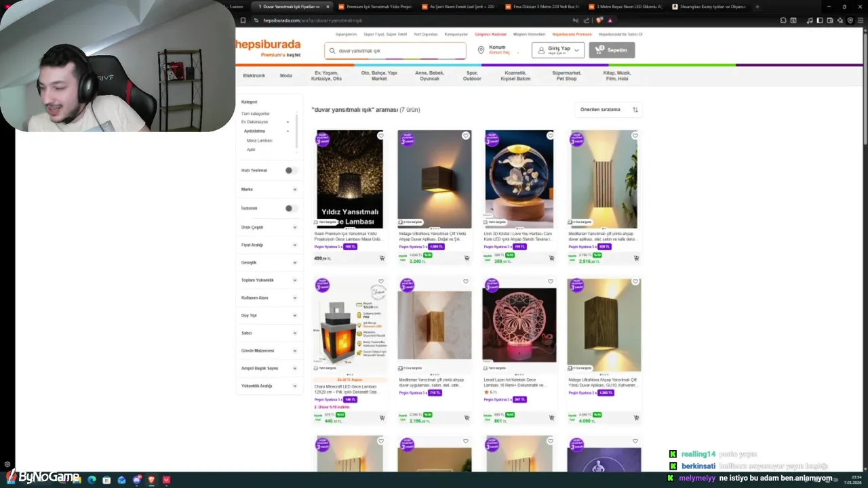Open the Sepetim shopping cart
The width and height of the screenshot is (868, 488).
pos(612,50)
